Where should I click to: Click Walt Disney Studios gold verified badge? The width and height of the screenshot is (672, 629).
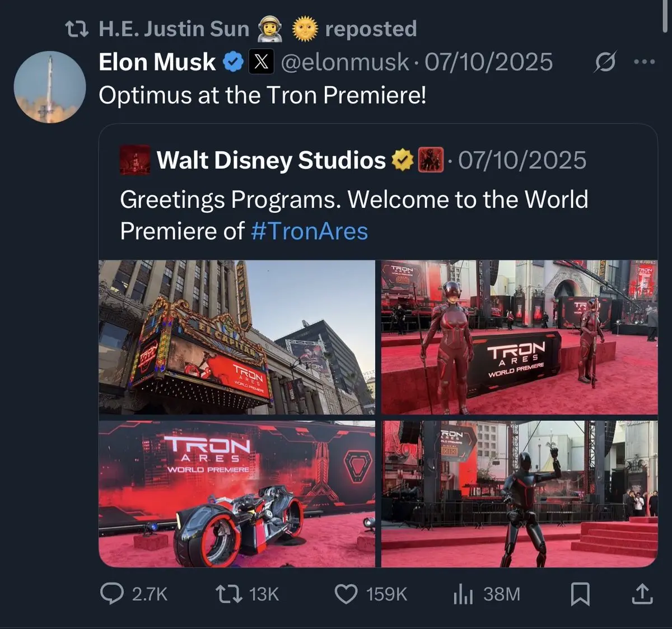(402, 160)
